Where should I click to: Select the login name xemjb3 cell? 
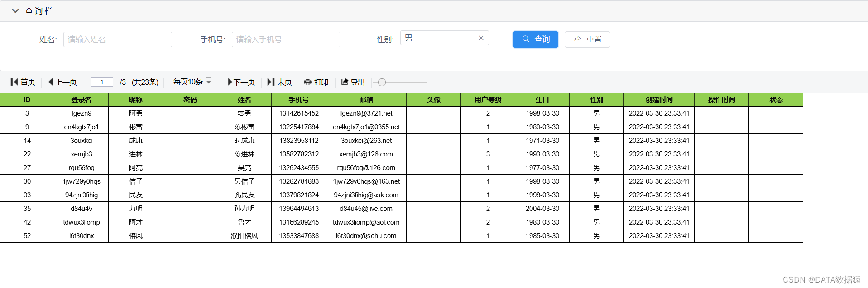tap(82, 154)
